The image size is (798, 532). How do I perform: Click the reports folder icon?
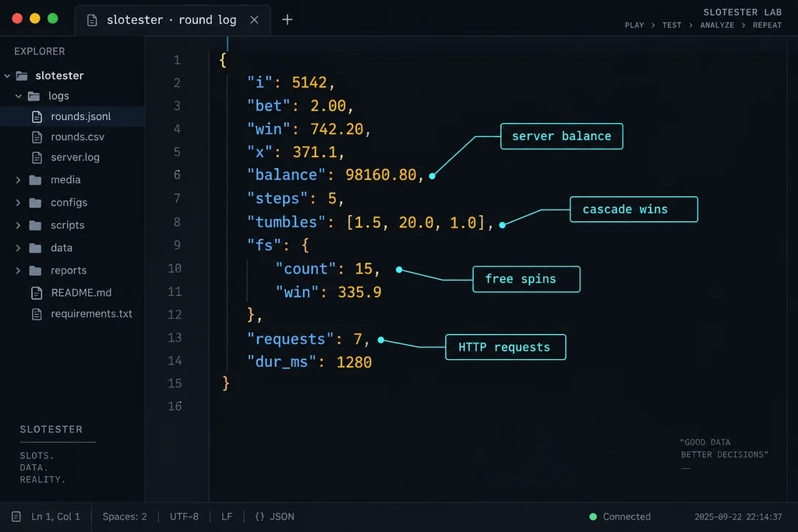[35, 270]
